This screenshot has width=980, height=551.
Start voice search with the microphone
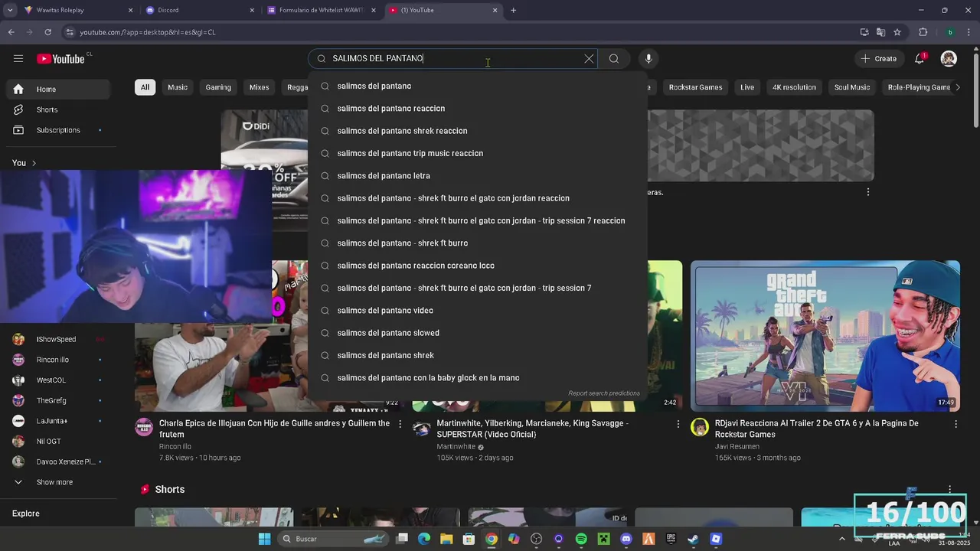648,59
